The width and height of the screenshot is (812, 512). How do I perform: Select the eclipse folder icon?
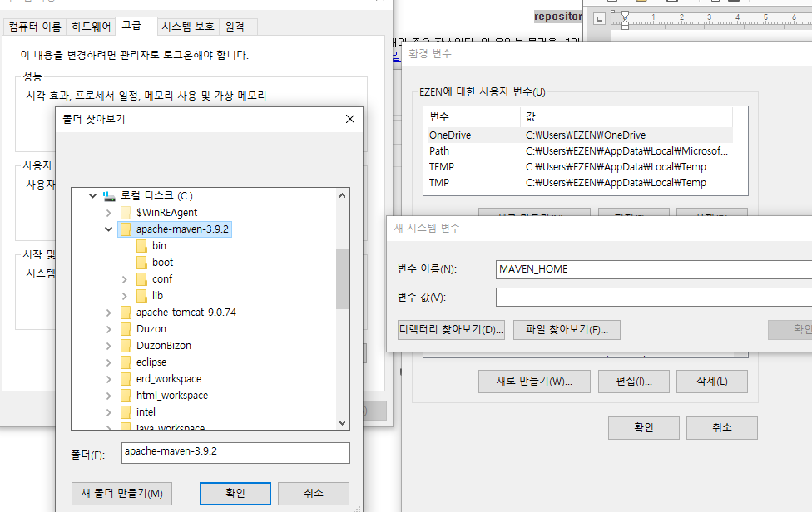coord(126,362)
